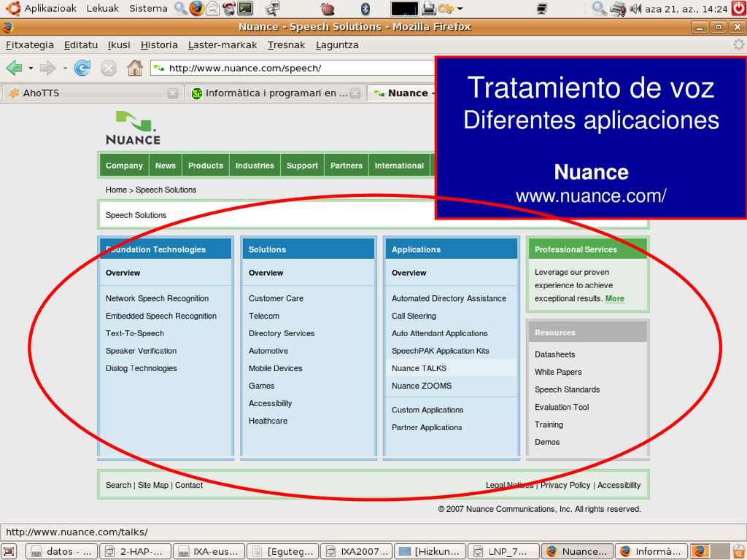Open the Industries navigation item
This screenshot has width=747, height=560.
coord(255,166)
